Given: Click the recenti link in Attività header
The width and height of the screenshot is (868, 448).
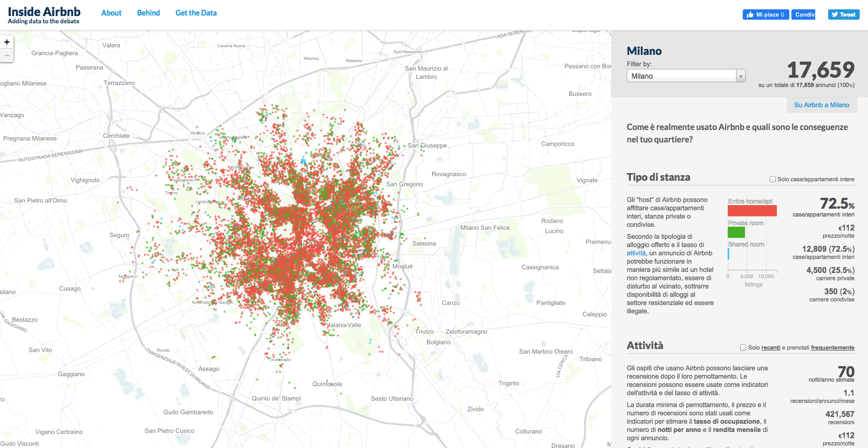Looking at the screenshot, I should click(771, 348).
